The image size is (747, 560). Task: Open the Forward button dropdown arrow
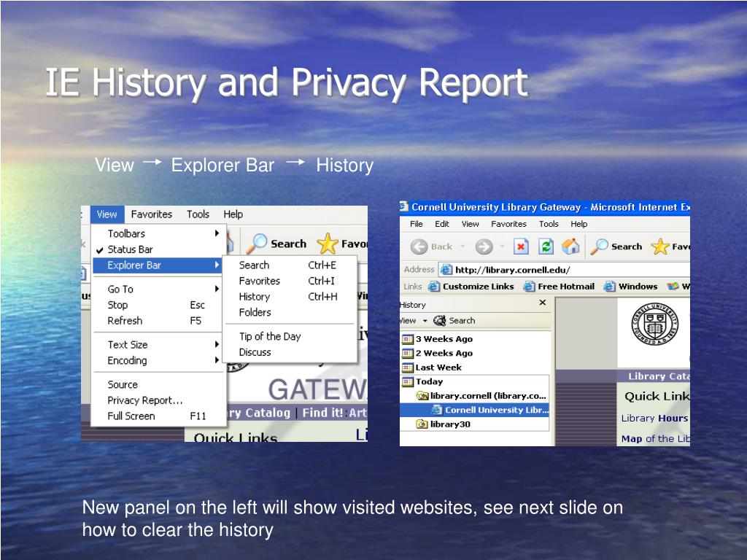pos(502,246)
